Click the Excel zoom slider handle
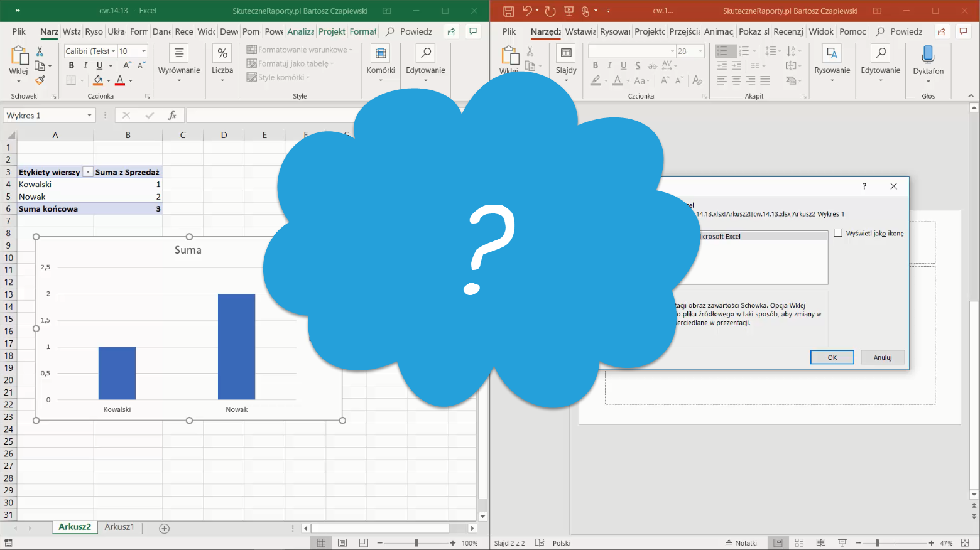 click(416, 543)
